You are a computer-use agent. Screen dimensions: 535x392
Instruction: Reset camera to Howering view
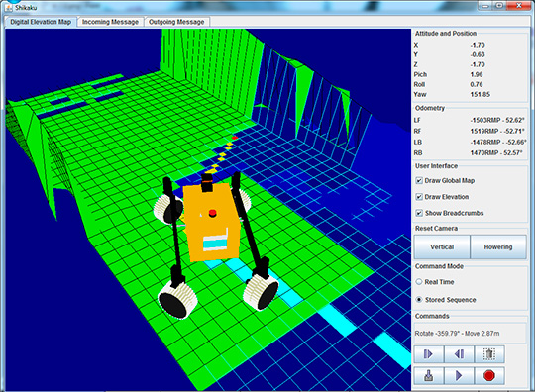(x=498, y=246)
